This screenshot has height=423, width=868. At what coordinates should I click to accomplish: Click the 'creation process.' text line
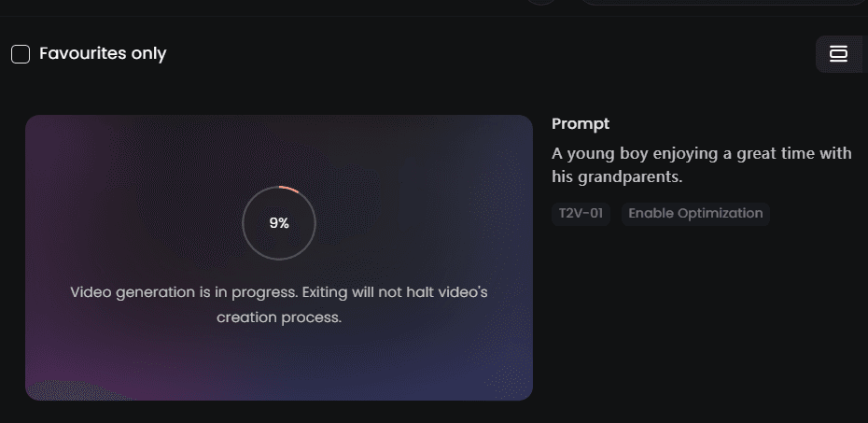click(279, 317)
